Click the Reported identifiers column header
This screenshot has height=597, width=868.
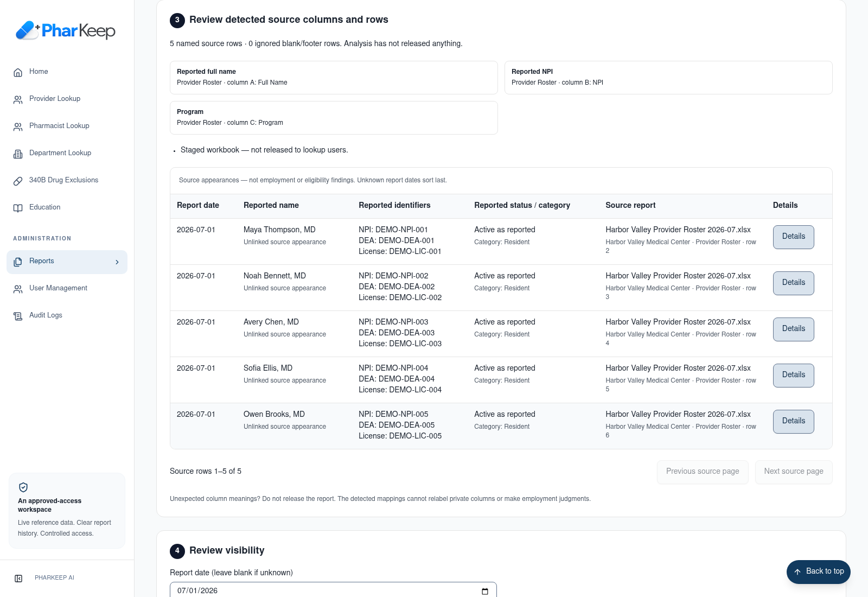point(394,205)
